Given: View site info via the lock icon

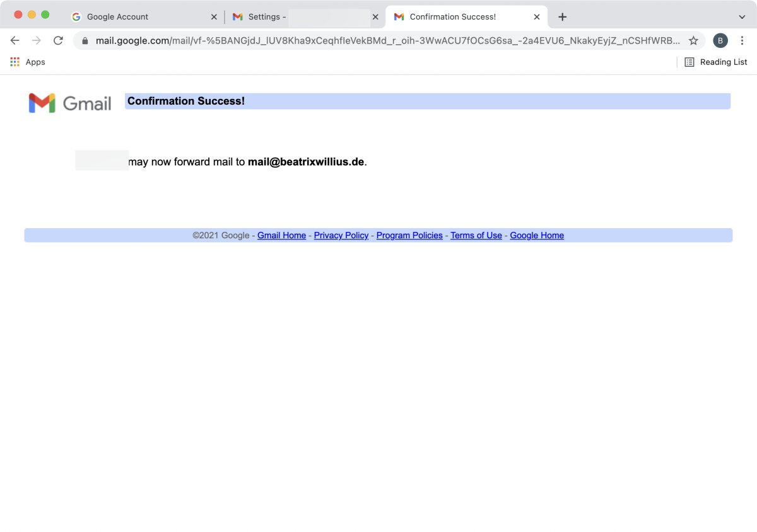Looking at the screenshot, I should 85,40.
